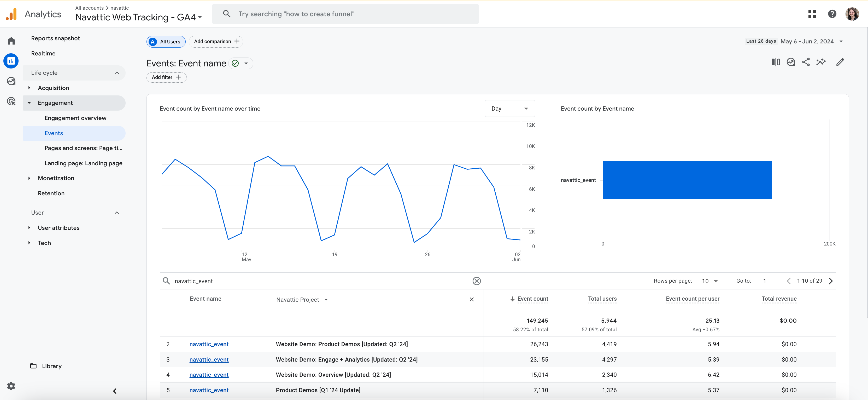Open the anomaly sparkline insights icon
The height and width of the screenshot is (400, 868).
821,62
